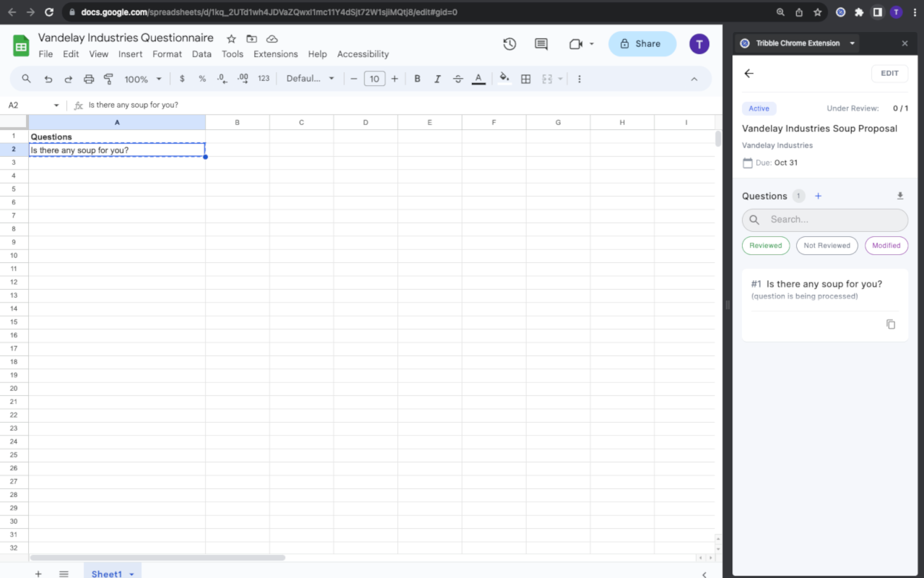924x578 pixels.
Task: Open the Extensions menu
Action: pyautogui.click(x=276, y=54)
